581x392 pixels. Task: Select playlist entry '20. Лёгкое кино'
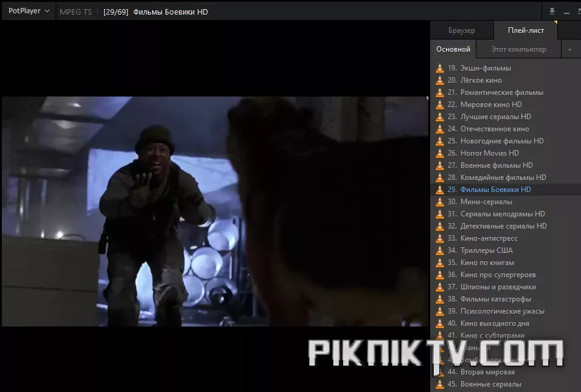[x=506, y=80]
